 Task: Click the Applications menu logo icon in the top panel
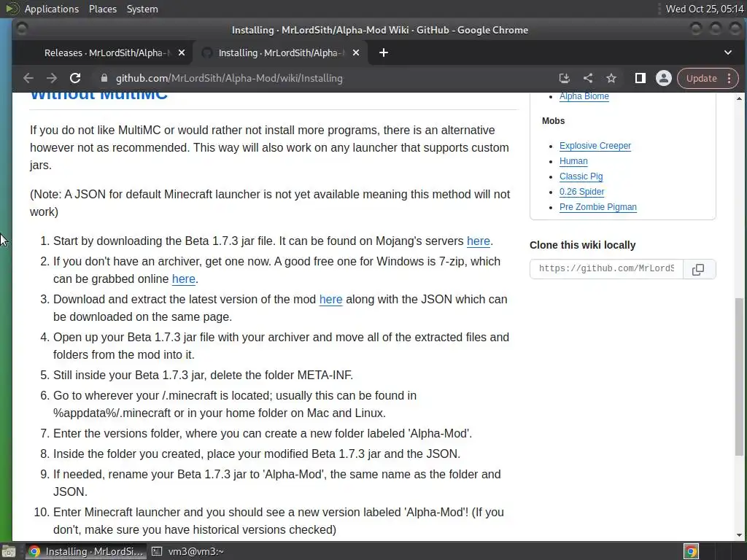12,9
